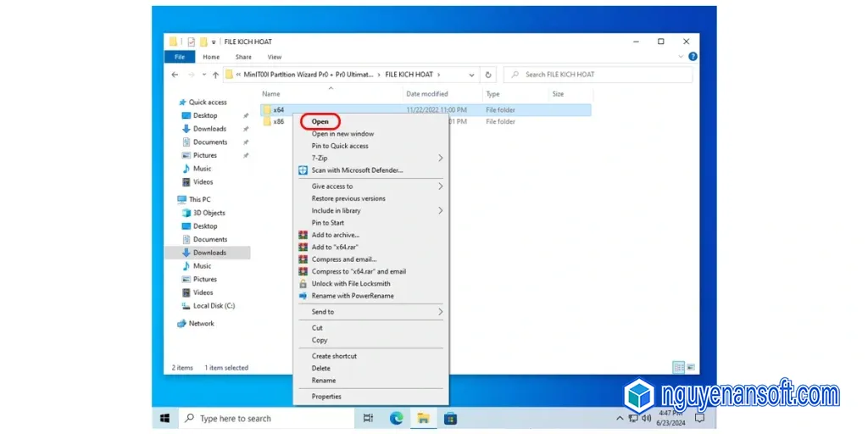Select Compress to "x64.rar" and email
868x434 pixels.
(x=359, y=271)
